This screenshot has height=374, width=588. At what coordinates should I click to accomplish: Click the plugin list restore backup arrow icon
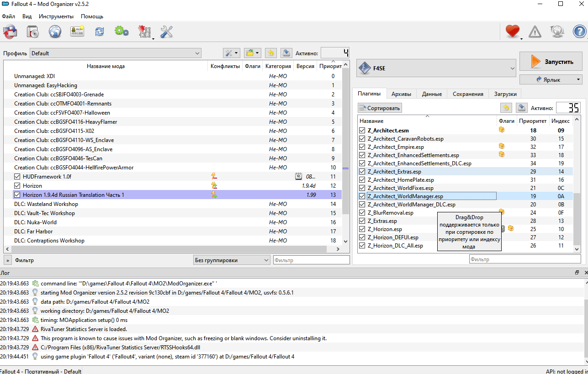[506, 108]
